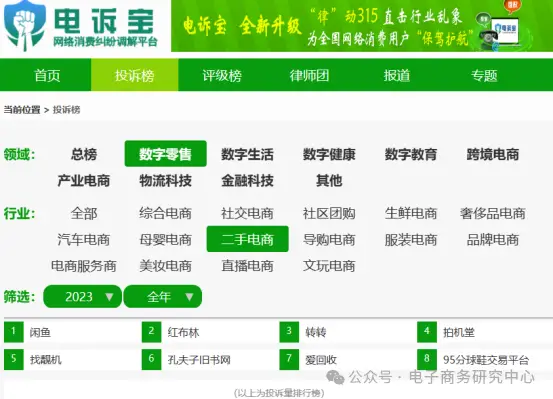The height and width of the screenshot is (399, 553).
Task: Click the rank 1 badge for 闲鱼
Action: tap(14, 332)
